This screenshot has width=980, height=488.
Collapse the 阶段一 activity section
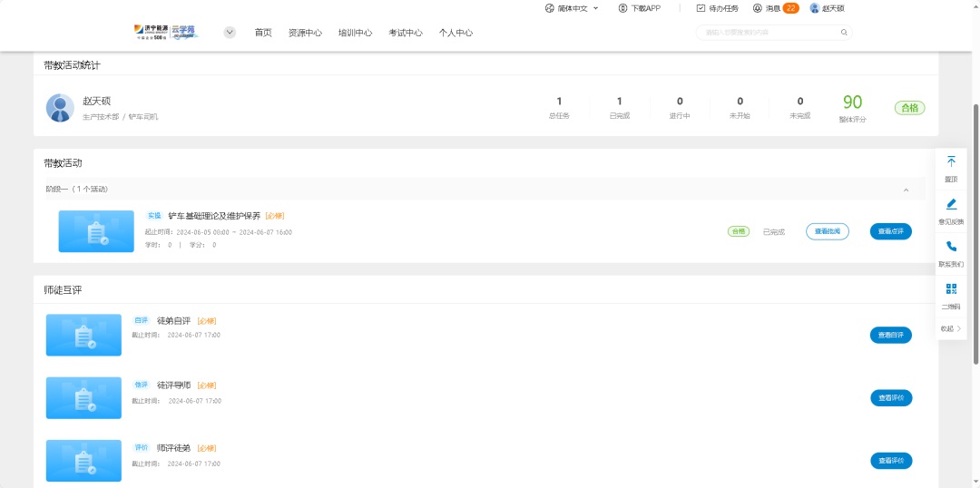pyautogui.click(x=906, y=190)
